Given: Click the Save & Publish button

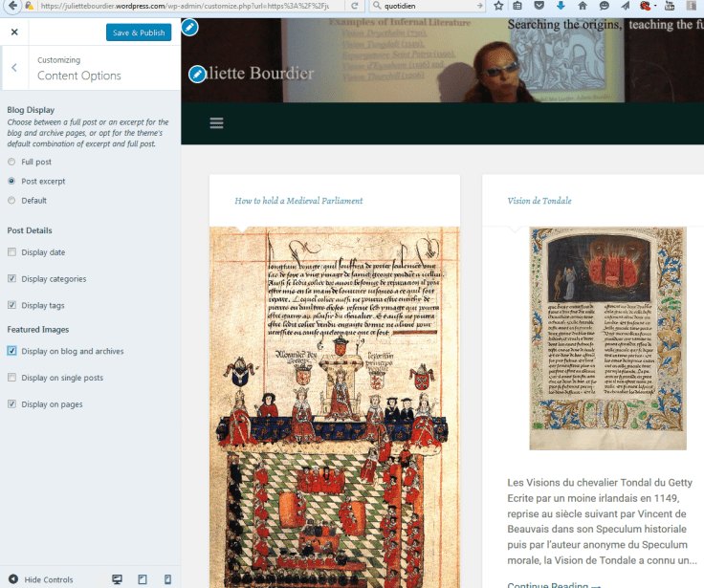Looking at the screenshot, I should click(x=139, y=33).
